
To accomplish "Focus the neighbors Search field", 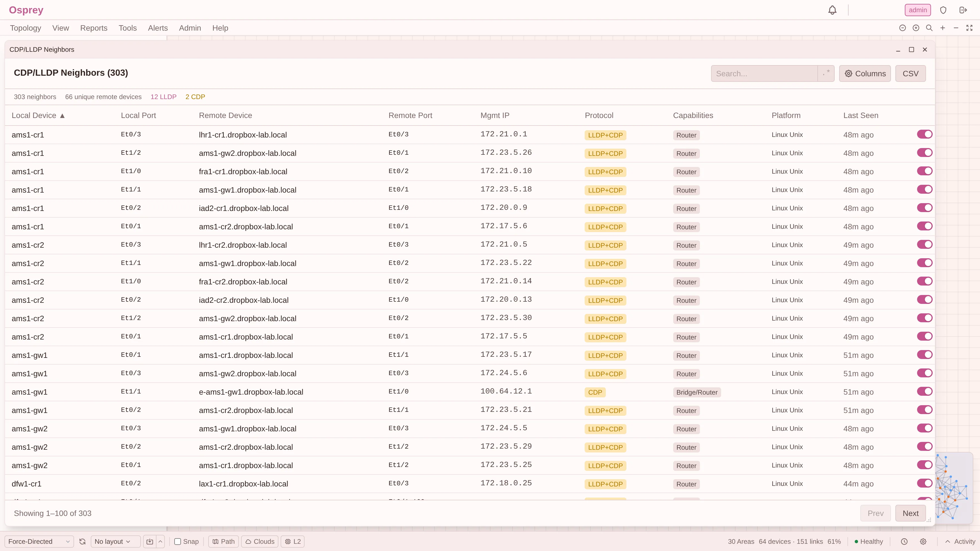I will pyautogui.click(x=764, y=73).
